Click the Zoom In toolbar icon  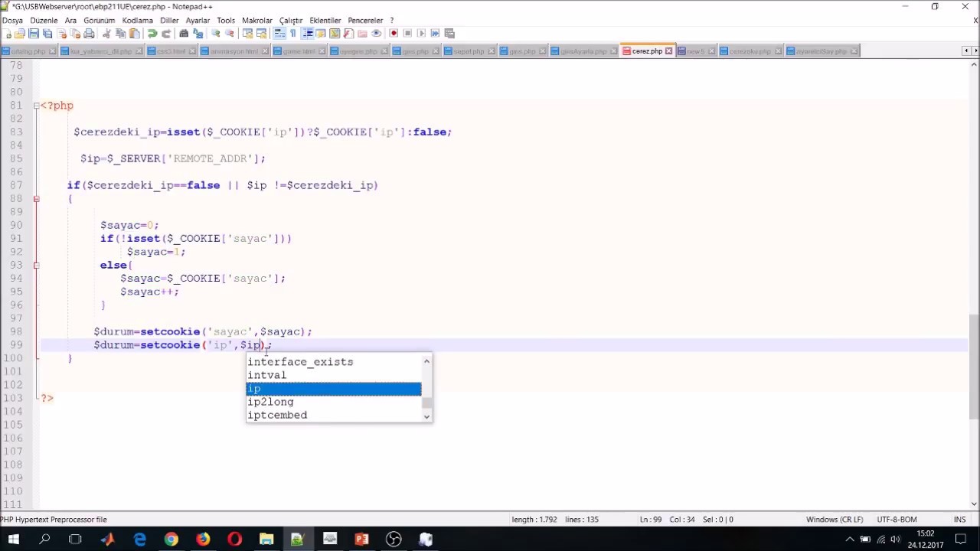216,34
